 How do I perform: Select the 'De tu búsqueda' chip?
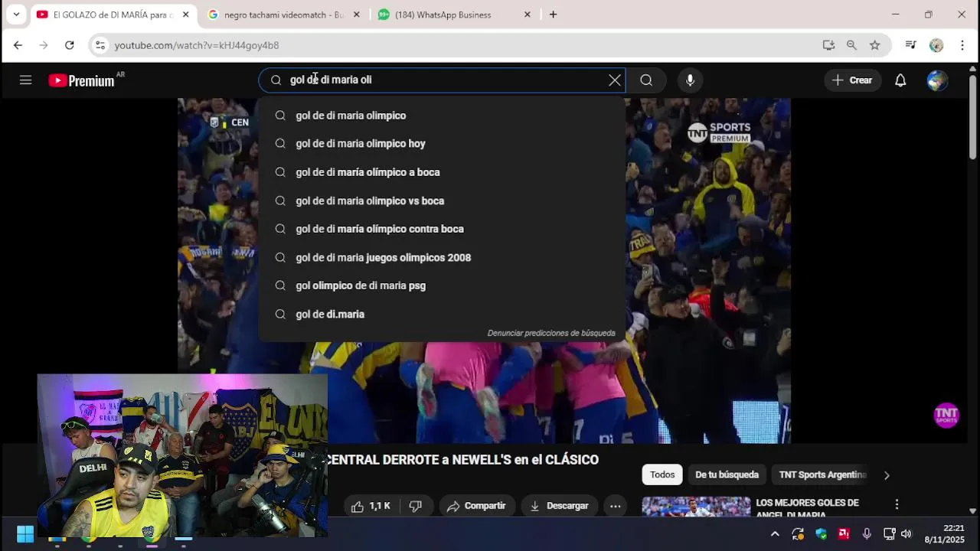[727, 475]
